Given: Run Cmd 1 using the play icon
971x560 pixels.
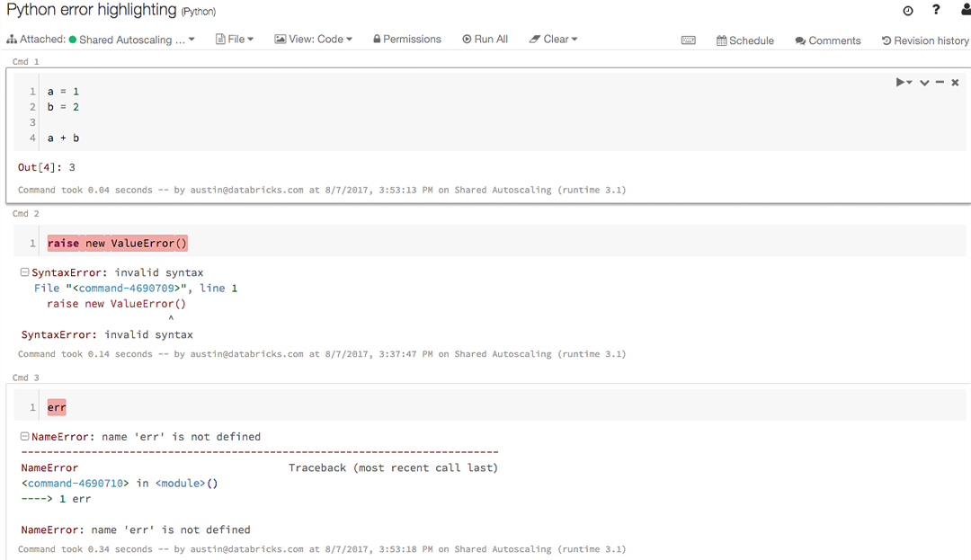Looking at the screenshot, I should tap(901, 82).
